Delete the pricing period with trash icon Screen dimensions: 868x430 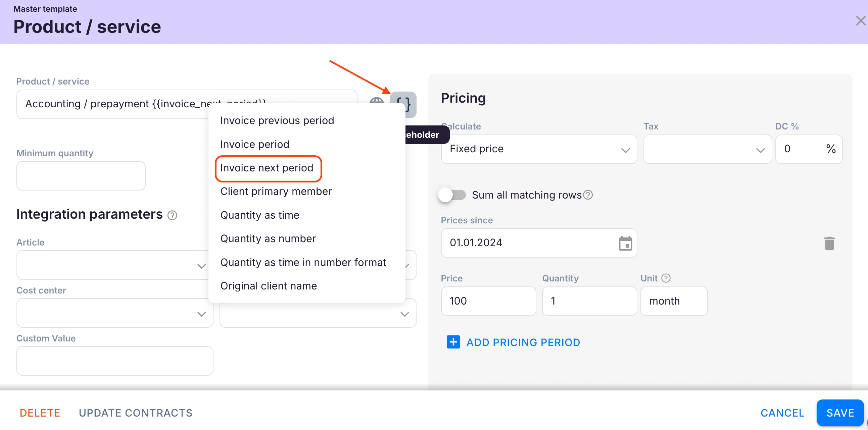click(x=829, y=243)
